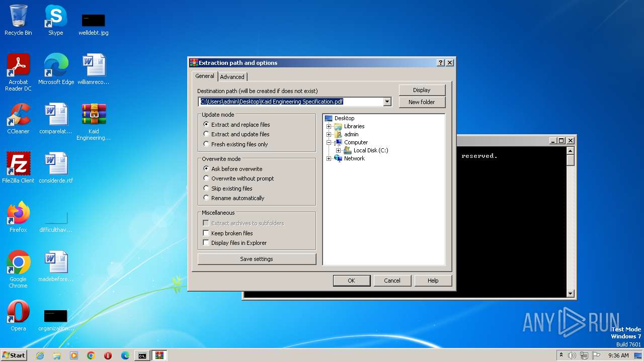
Task: Open Internet Explorer from the taskbar
Action: pyautogui.click(x=40, y=355)
